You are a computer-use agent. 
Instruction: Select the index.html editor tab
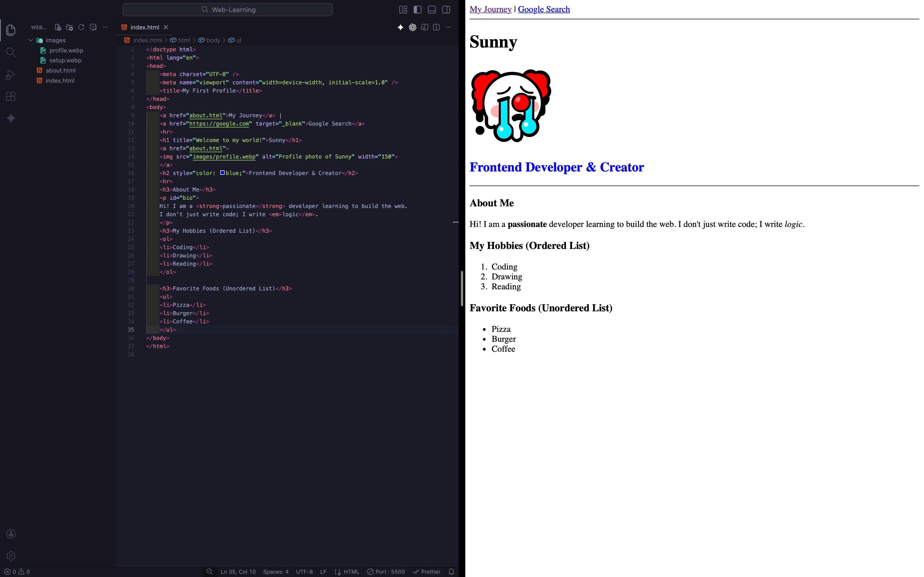tap(144, 27)
